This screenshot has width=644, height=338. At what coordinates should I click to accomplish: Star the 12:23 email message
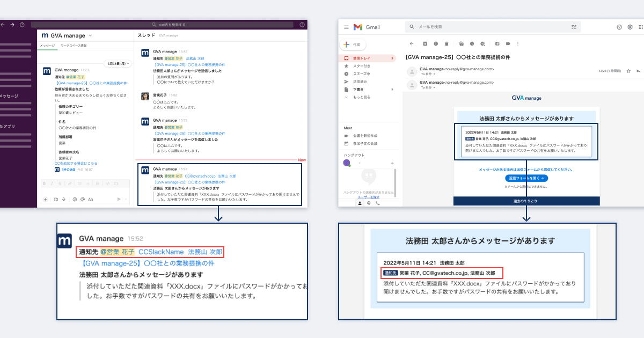tap(628, 70)
